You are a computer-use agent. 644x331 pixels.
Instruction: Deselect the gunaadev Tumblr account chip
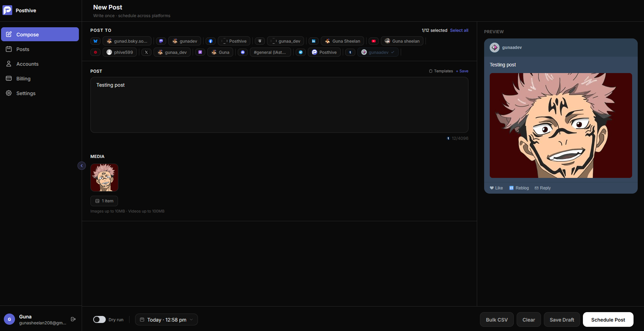(x=378, y=52)
